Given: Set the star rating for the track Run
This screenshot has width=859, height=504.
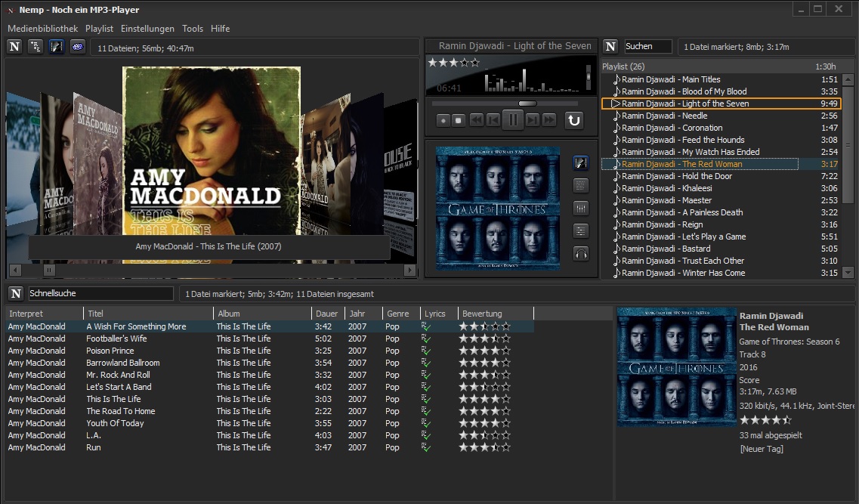Looking at the screenshot, I should pyautogui.click(x=484, y=447).
